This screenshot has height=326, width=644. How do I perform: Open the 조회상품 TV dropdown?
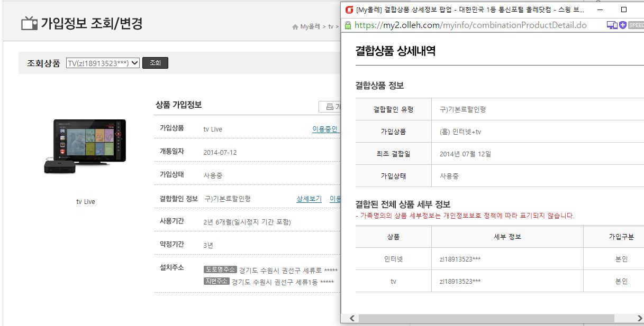point(103,63)
